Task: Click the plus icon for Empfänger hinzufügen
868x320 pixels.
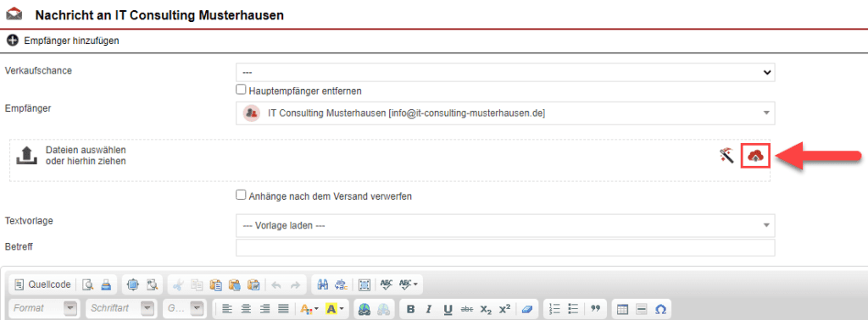Action: pos(13,41)
